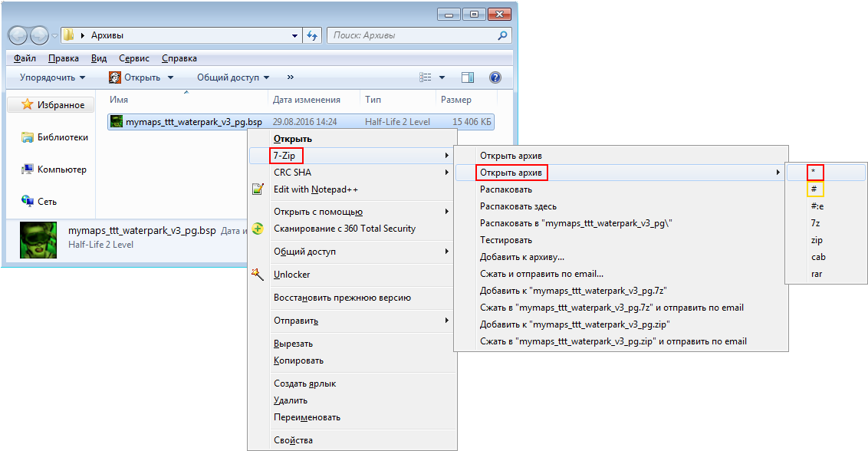Open the Справка menu
This screenshot has width=868, height=451.
tap(179, 58)
